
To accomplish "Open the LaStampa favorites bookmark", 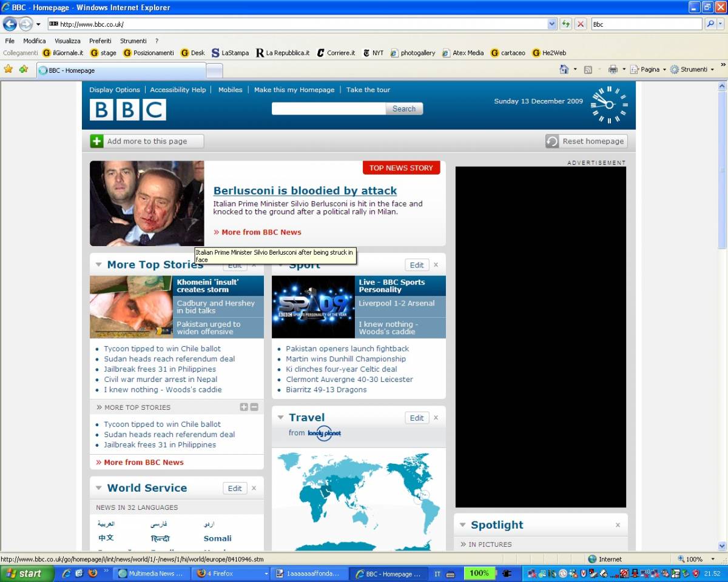I will click(230, 53).
